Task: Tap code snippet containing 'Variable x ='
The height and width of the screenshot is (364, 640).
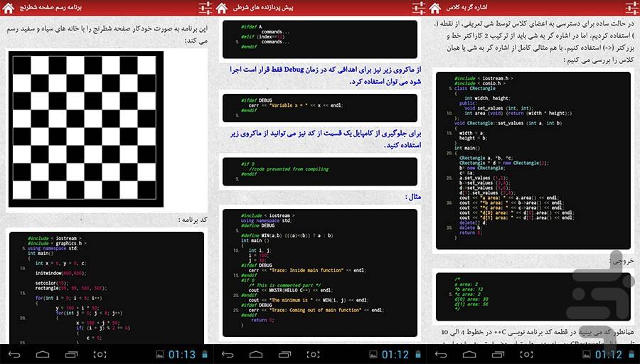Action: [320, 108]
